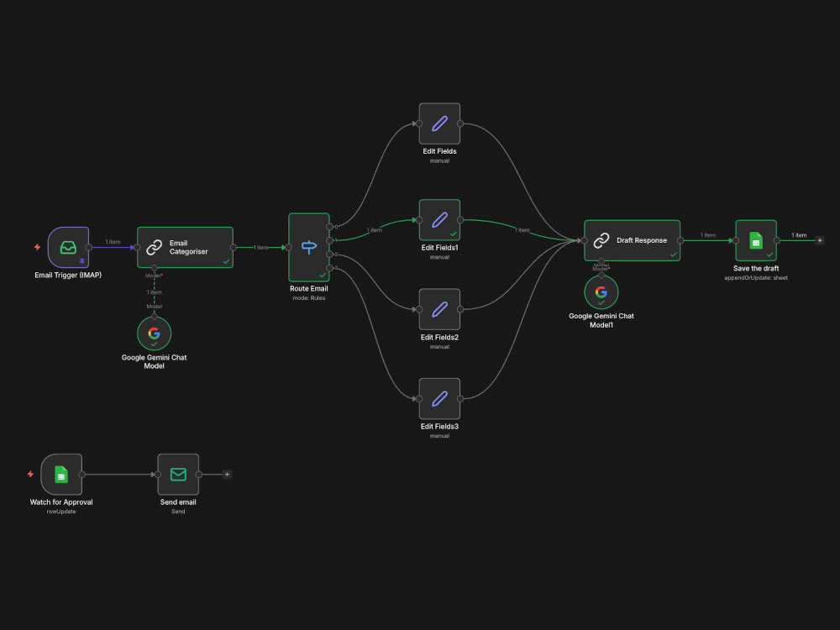Open the Edit Fields2 node

pos(439,309)
